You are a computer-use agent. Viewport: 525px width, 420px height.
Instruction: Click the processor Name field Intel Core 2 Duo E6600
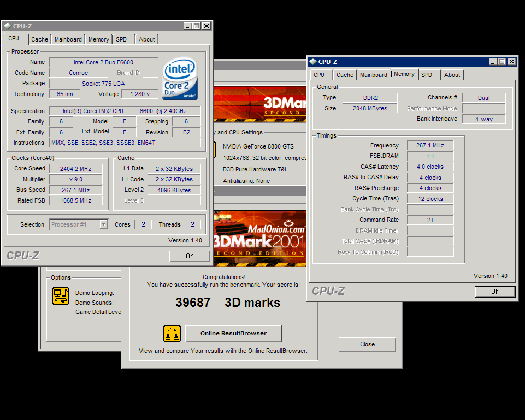[x=103, y=62]
